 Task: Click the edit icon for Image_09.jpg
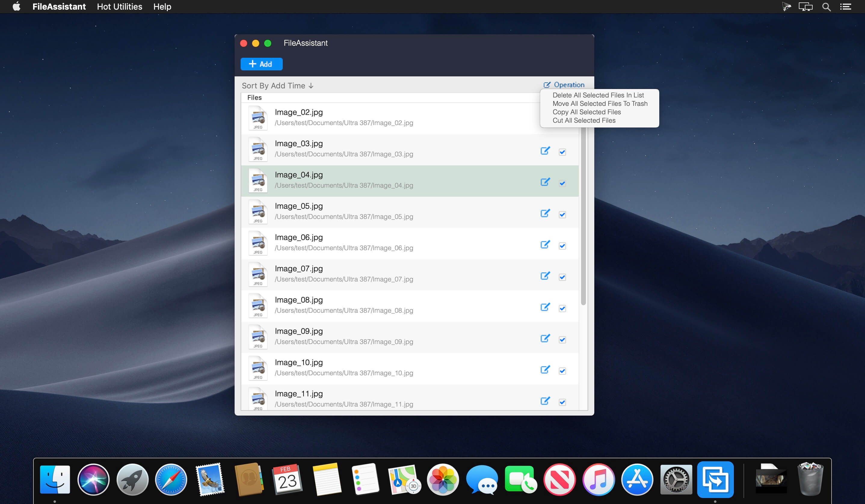(545, 338)
